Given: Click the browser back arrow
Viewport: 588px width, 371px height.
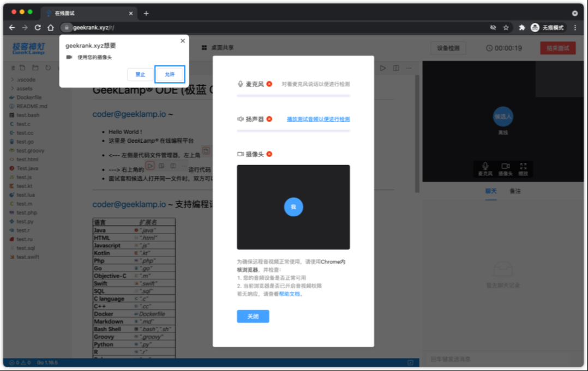Looking at the screenshot, I should pyautogui.click(x=12, y=27).
